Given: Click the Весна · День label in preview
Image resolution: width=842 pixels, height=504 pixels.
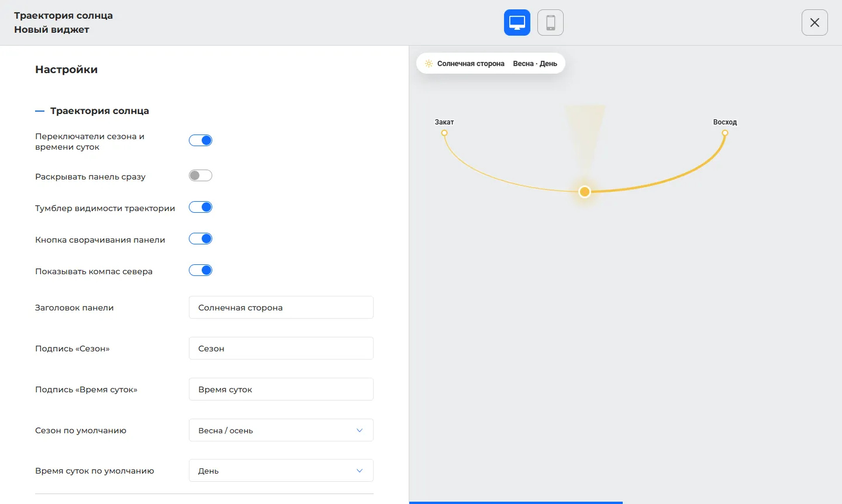Looking at the screenshot, I should pos(535,64).
